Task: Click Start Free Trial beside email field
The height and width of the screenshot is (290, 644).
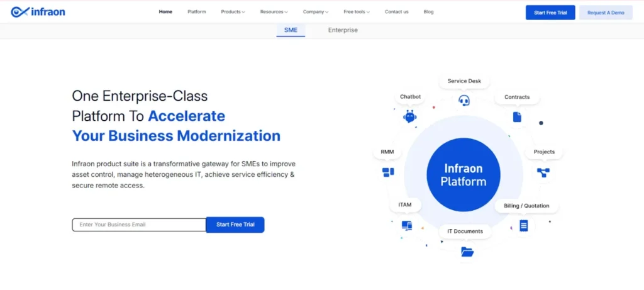Action: click(x=235, y=225)
